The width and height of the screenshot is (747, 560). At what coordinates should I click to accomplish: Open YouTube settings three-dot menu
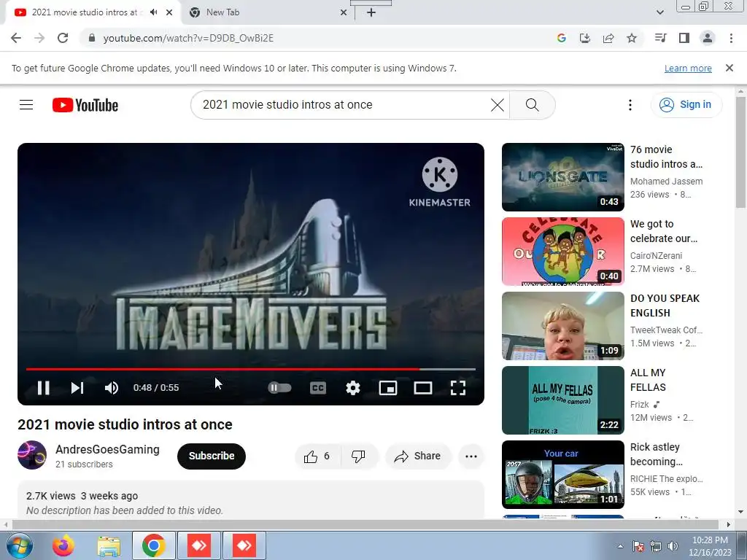tap(630, 105)
